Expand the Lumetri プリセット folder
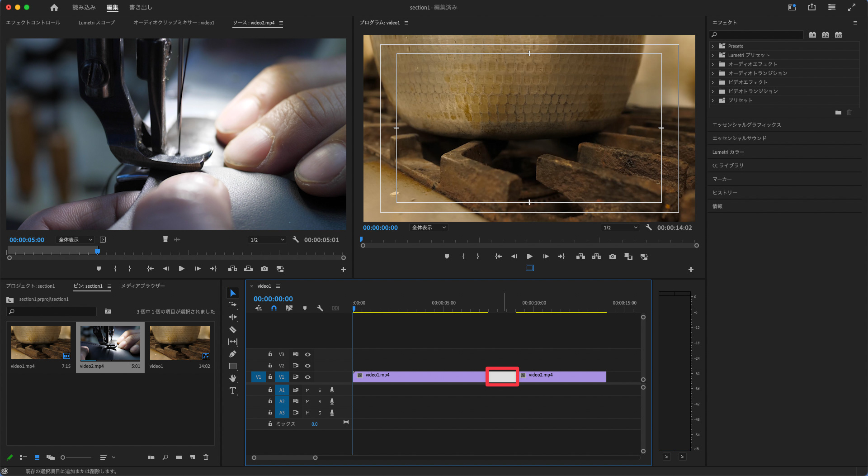 point(713,55)
